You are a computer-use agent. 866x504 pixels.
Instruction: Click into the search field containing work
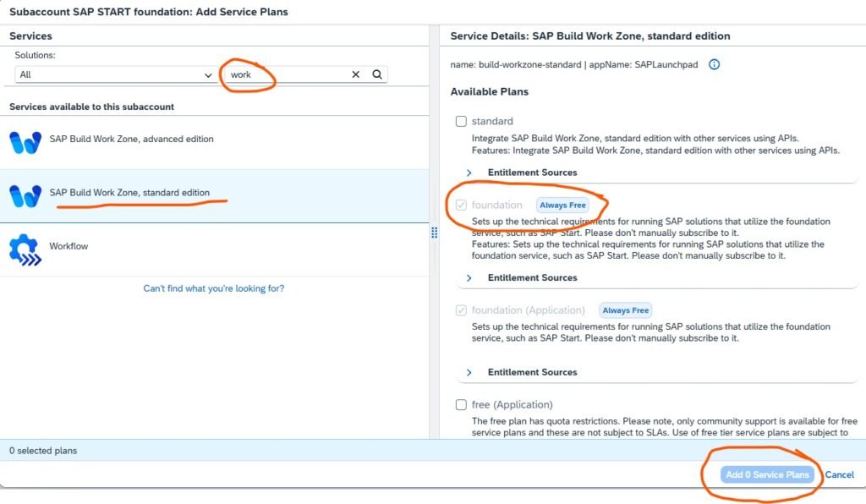(288, 74)
